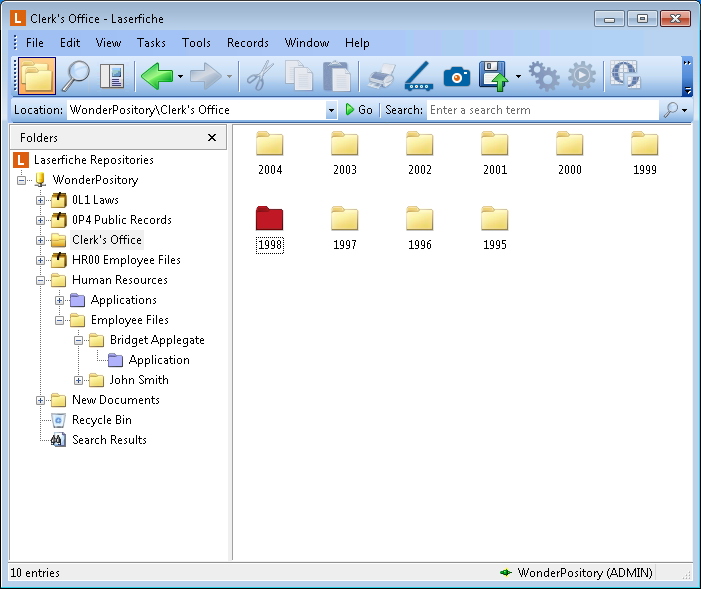The height and width of the screenshot is (589, 701).
Task: Open the Search magnifier toolbar tool
Action: pos(76,76)
